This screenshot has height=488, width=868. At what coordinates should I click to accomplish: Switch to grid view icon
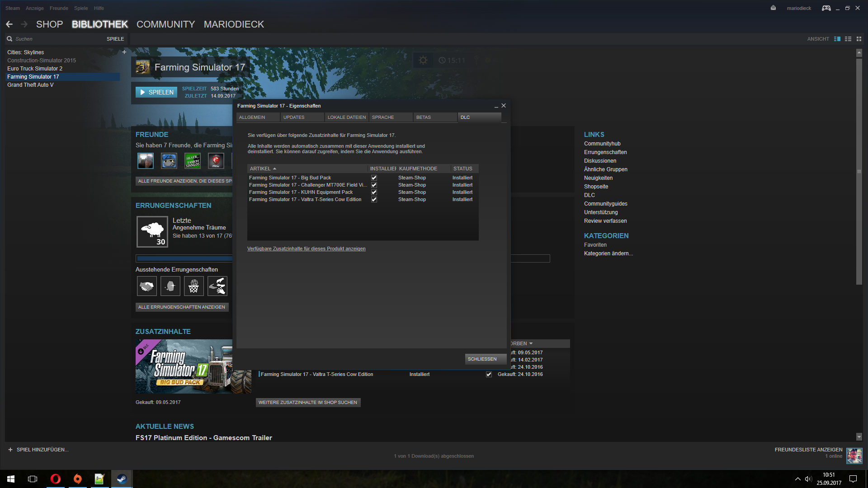(859, 39)
